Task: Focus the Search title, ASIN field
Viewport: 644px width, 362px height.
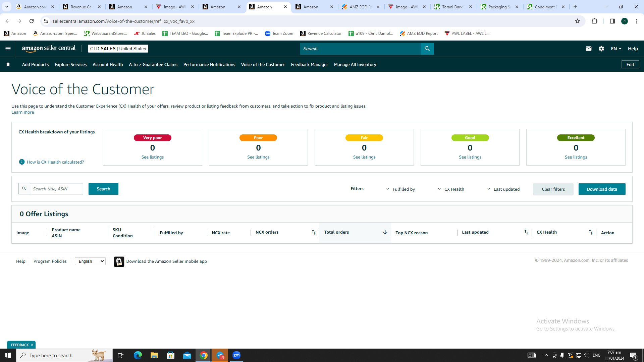Action: tap(56, 189)
